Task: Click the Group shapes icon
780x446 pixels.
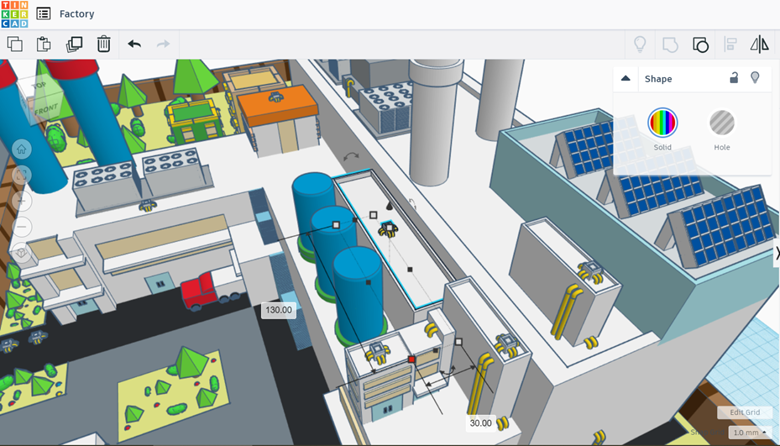Action: coord(671,45)
